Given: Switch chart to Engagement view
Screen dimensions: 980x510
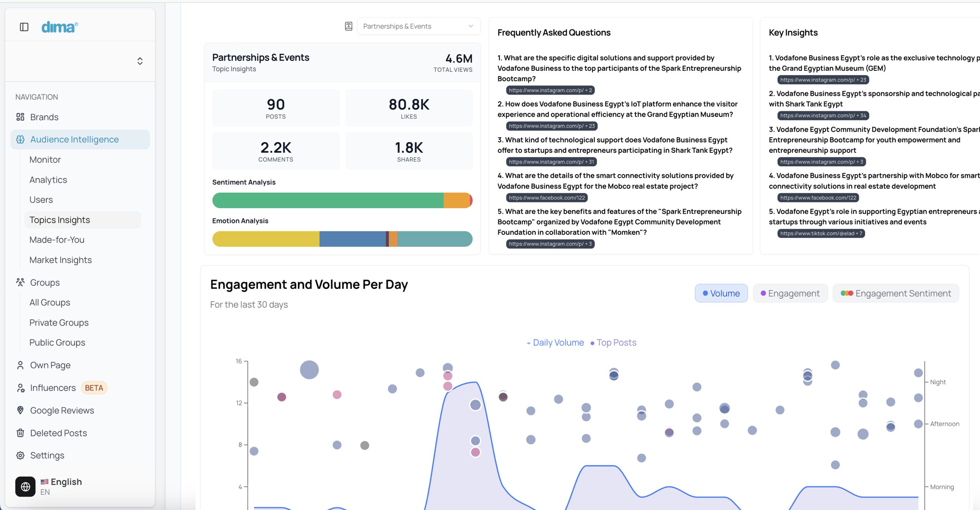Looking at the screenshot, I should coord(790,293).
